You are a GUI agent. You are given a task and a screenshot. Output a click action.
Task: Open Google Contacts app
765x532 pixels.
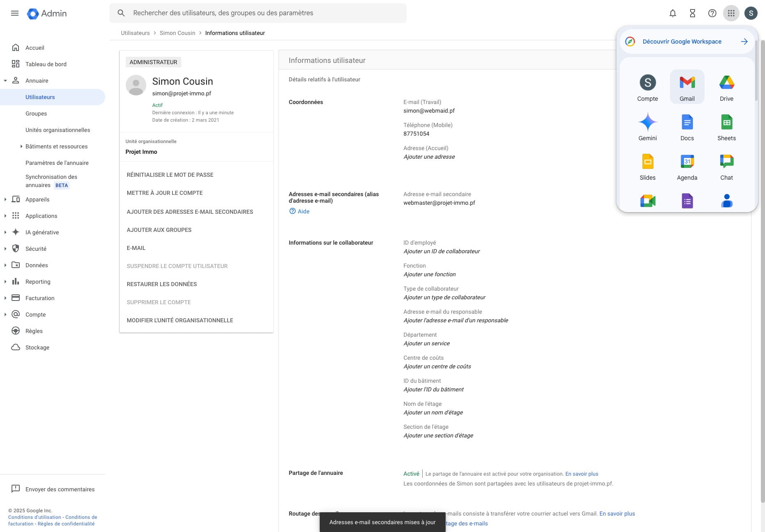pyautogui.click(x=726, y=201)
